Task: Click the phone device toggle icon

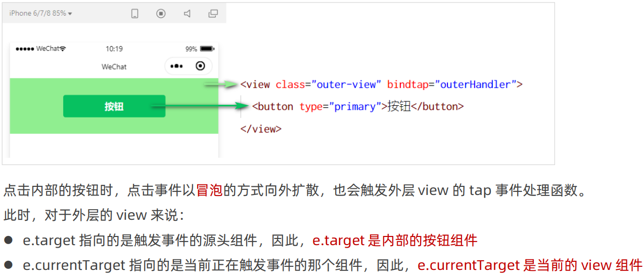Action: (x=135, y=14)
